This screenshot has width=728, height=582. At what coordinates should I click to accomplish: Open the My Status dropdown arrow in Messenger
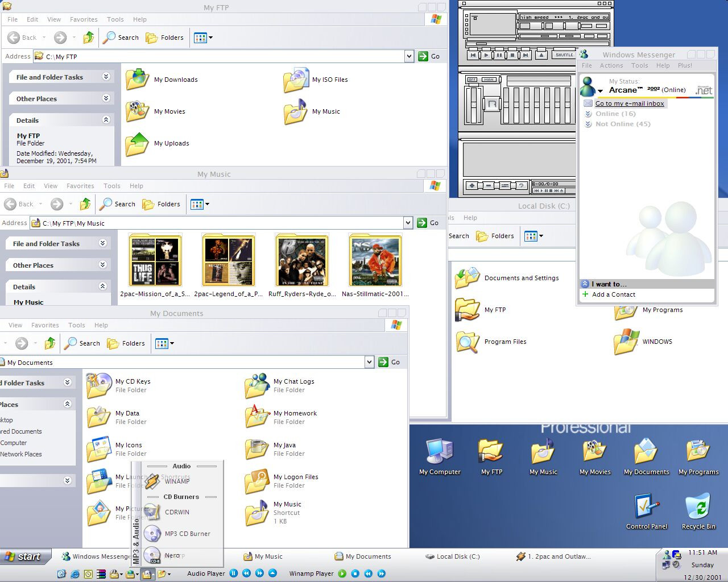pyautogui.click(x=600, y=91)
